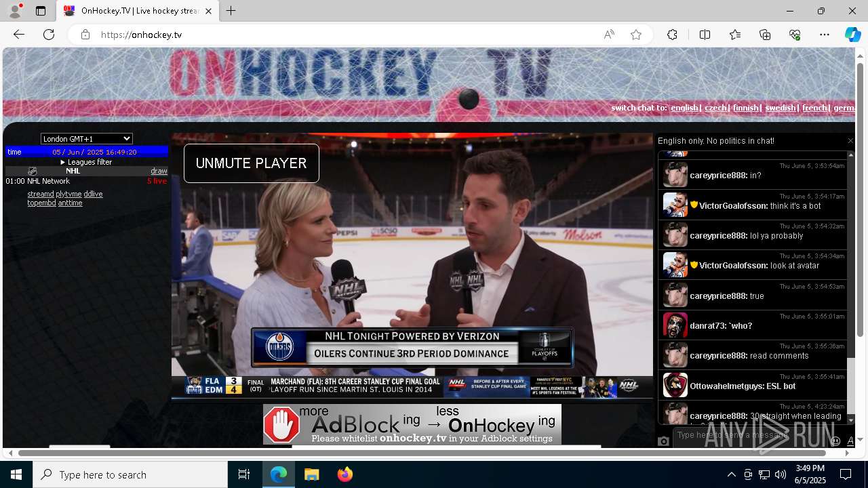Open Windows Start menu
The width and height of the screenshot is (868, 488).
pos(16,474)
